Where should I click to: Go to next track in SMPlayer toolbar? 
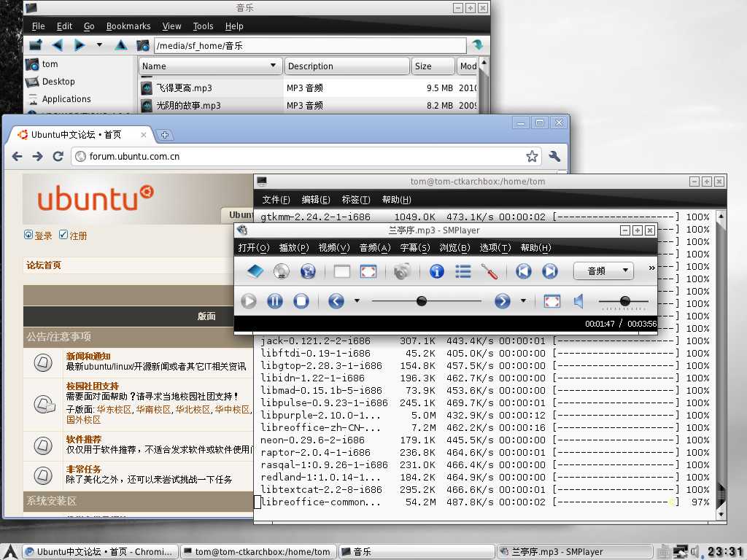tap(550, 271)
